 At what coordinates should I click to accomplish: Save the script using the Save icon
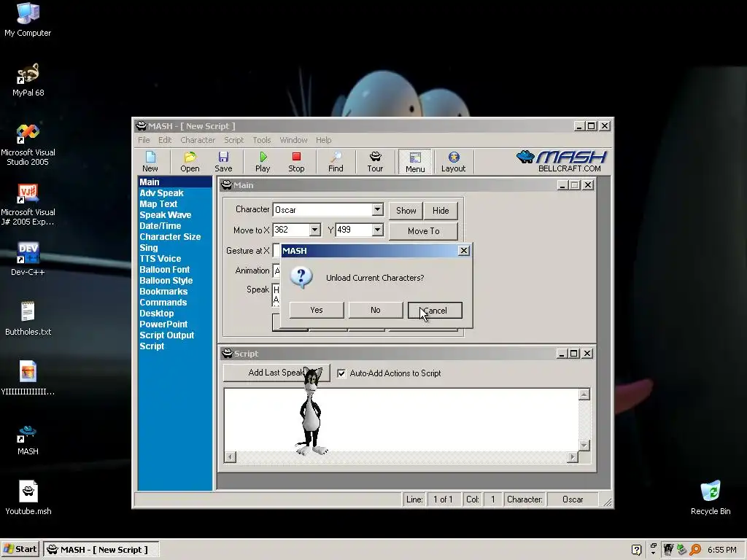click(x=223, y=161)
